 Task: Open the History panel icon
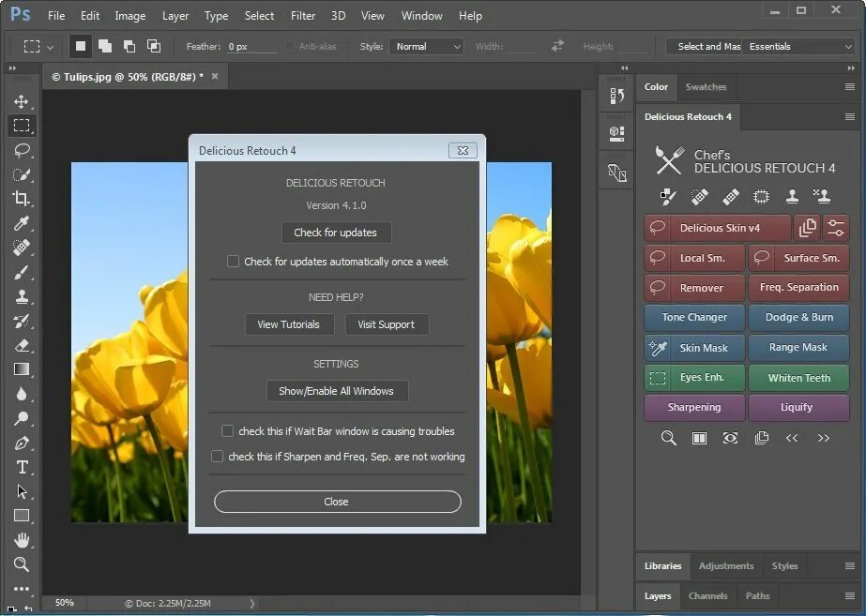pyautogui.click(x=617, y=96)
